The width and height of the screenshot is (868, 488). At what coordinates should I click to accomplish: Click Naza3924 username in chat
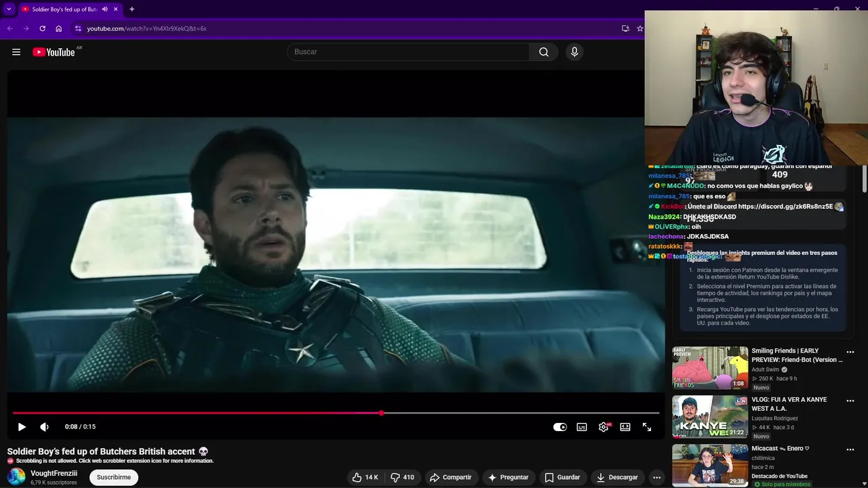(665, 217)
